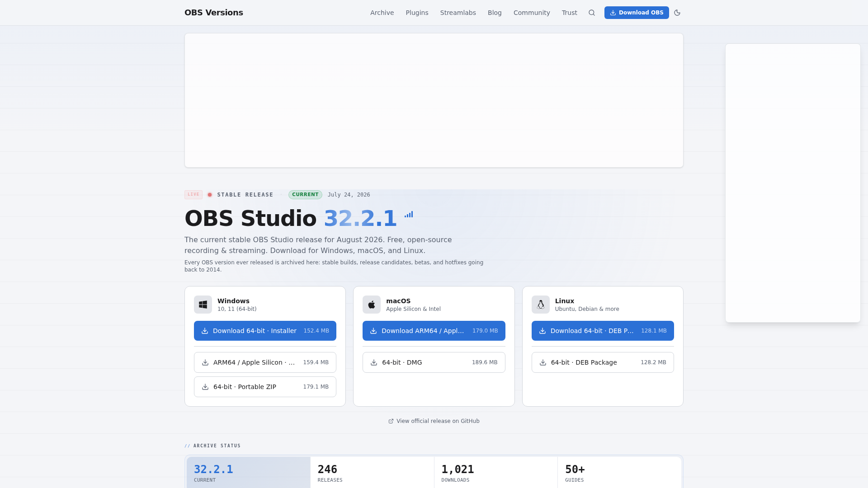View official release on GitHub
The width and height of the screenshot is (868, 488).
(434, 421)
